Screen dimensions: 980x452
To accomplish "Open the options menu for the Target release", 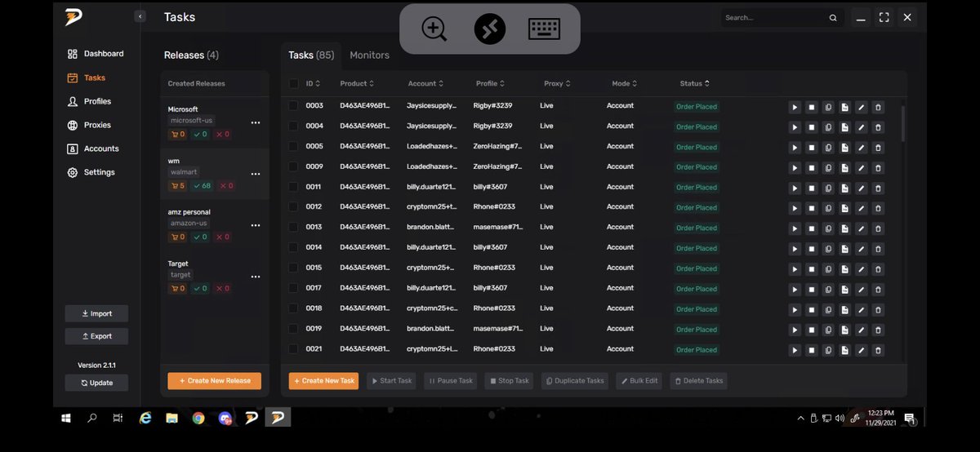I will point(256,277).
